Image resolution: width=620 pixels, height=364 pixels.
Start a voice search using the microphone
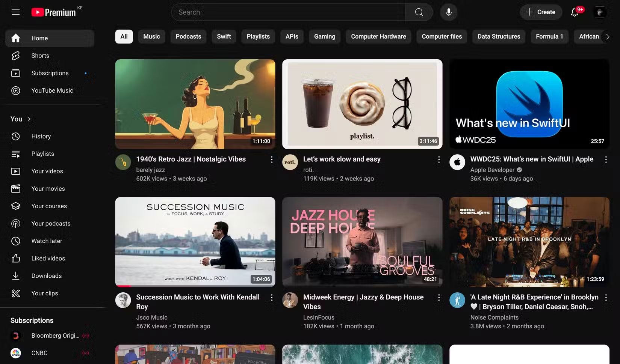[448, 12]
